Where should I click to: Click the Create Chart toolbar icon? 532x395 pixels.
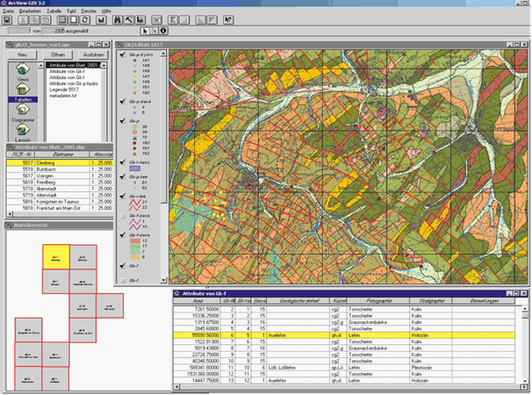click(x=102, y=18)
